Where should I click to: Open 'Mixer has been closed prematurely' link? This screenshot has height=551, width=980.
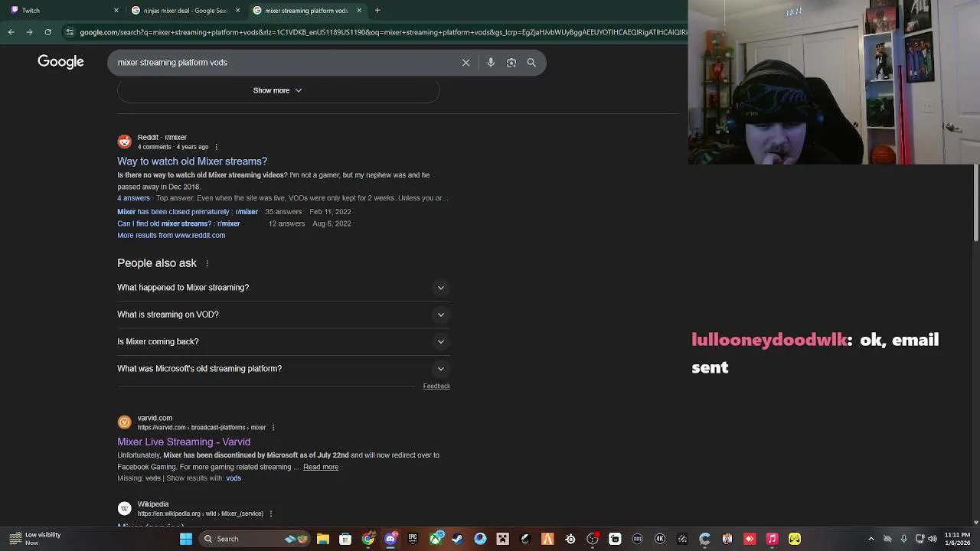188,212
